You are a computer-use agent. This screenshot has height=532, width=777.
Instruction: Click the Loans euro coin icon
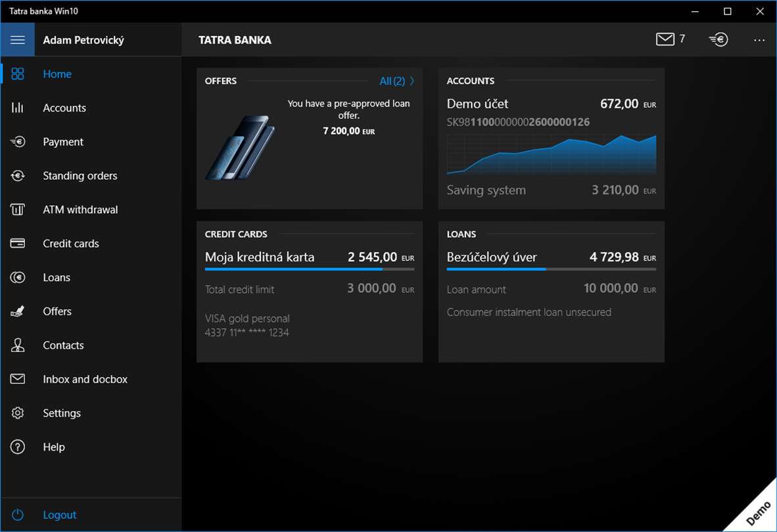tap(17, 278)
